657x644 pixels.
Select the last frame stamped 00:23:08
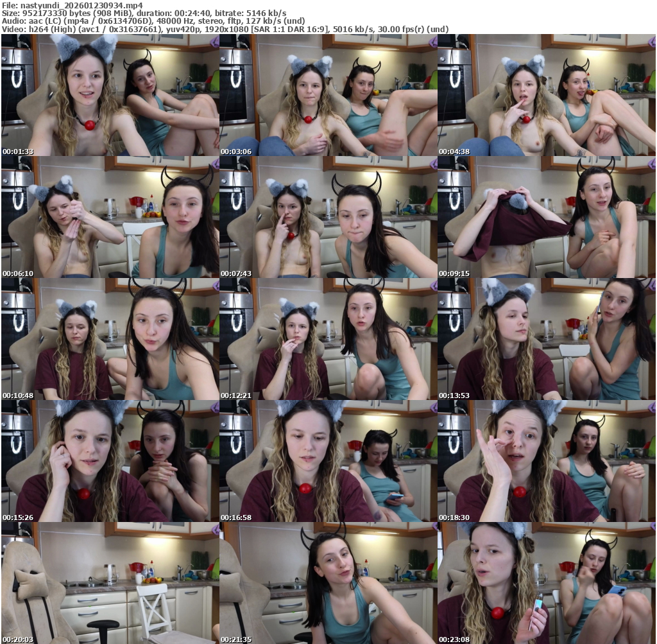pos(547,583)
